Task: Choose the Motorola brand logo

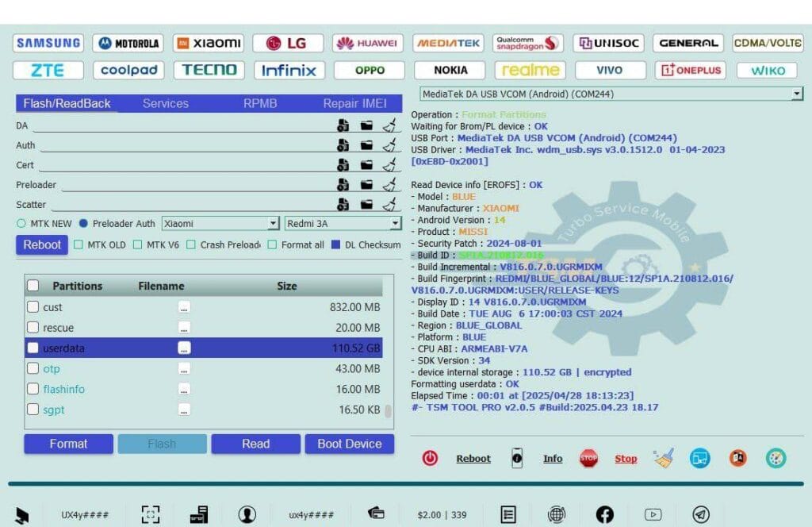Action: 128,43
